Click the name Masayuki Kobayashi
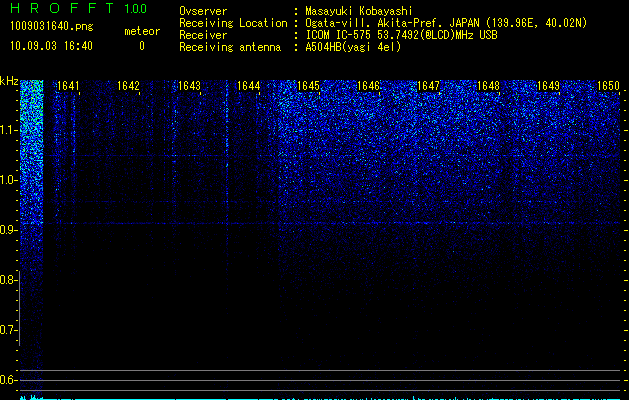This screenshot has height=400, width=629. 359,11
